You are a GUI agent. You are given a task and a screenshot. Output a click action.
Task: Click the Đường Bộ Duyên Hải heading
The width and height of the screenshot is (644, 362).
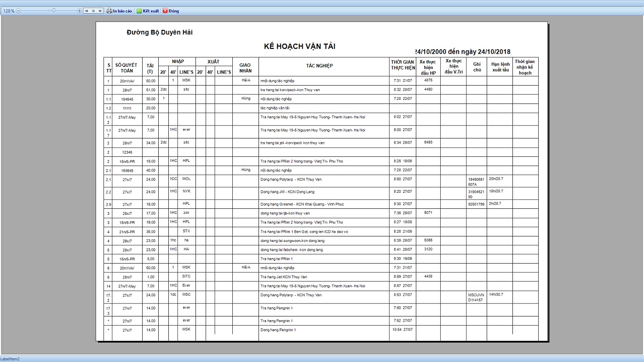tap(160, 32)
